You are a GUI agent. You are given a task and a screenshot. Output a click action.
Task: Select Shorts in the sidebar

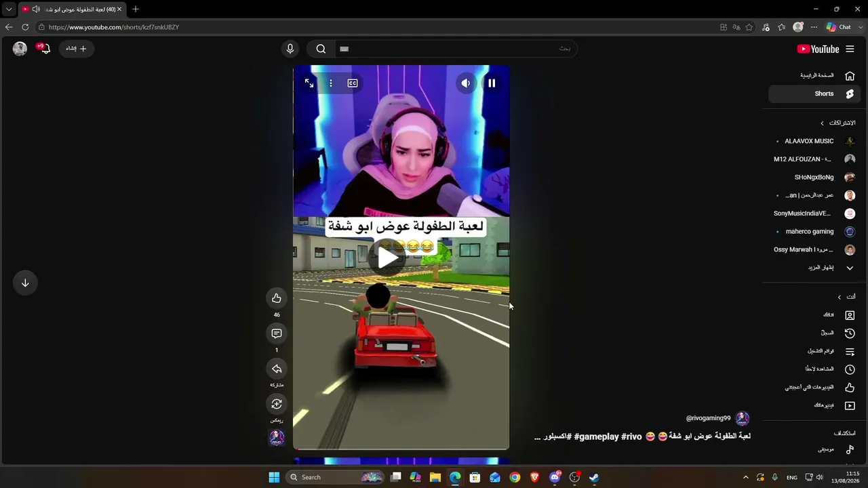tap(814, 94)
